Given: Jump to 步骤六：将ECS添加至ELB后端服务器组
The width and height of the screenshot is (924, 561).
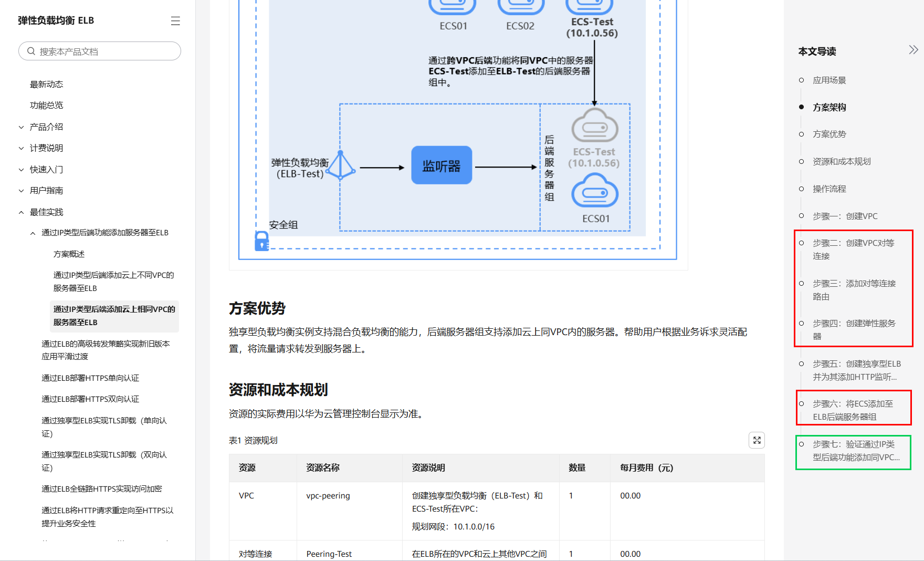Looking at the screenshot, I should pyautogui.click(x=853, y=410).
